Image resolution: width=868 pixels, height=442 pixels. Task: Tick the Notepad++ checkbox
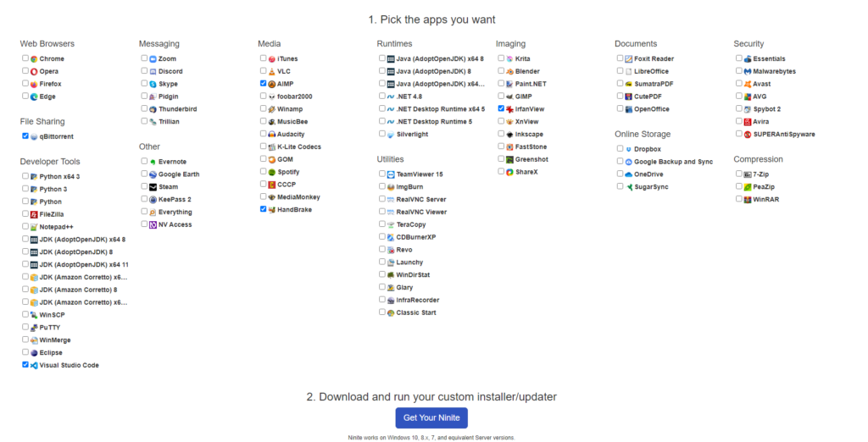point(25,227)
